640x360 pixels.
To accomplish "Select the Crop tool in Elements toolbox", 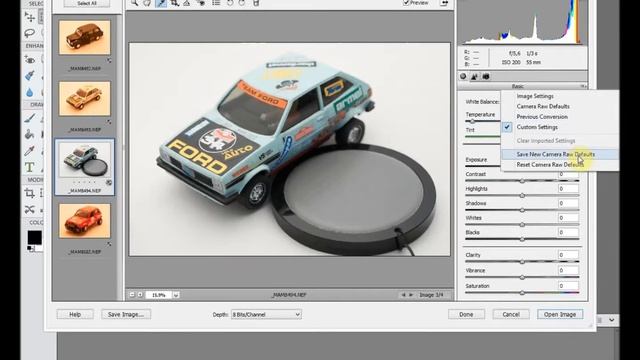I will point(30,193).
